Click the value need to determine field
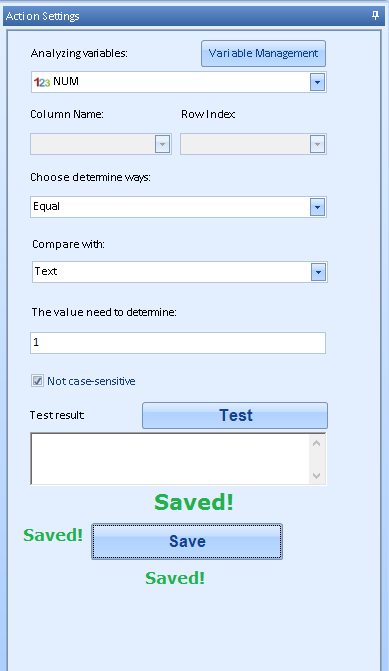 (x=178, y=343)
